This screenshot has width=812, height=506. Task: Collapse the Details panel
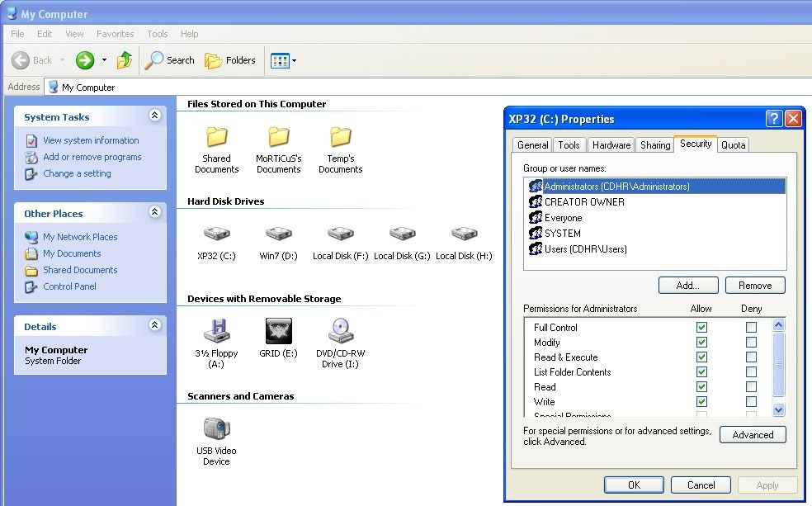pyautogui.click(x=154, y=324)
